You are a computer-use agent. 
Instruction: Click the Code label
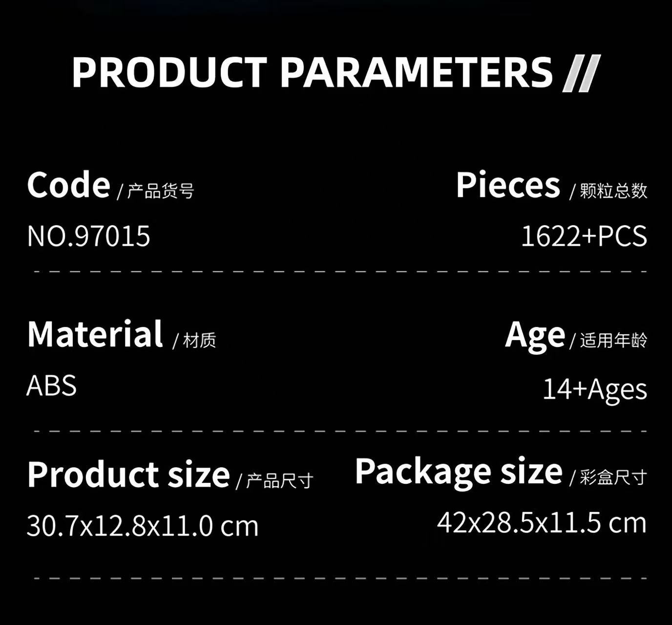tap(68, 185)
